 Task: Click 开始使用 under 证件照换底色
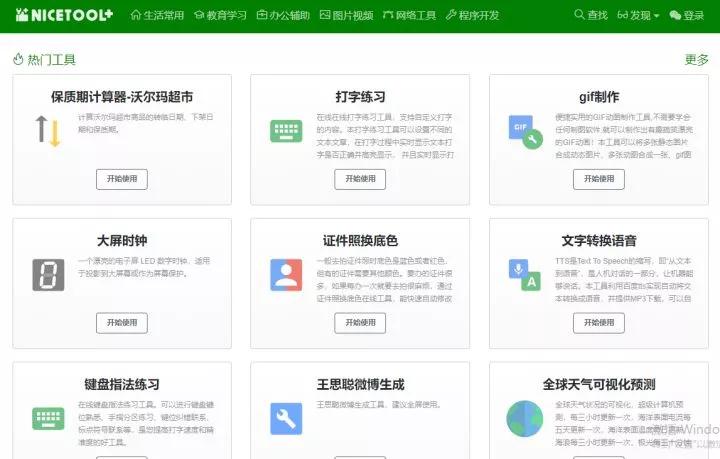point(360,323)
